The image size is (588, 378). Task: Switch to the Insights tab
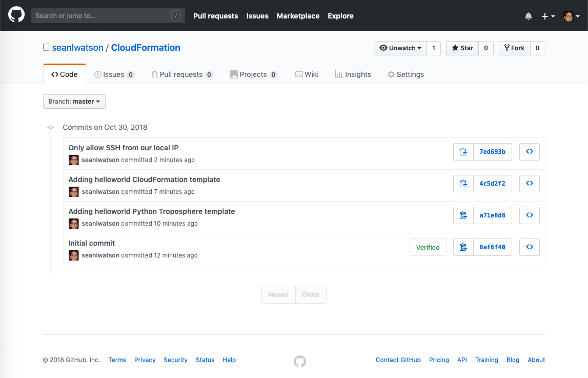[x=353, y=74]
